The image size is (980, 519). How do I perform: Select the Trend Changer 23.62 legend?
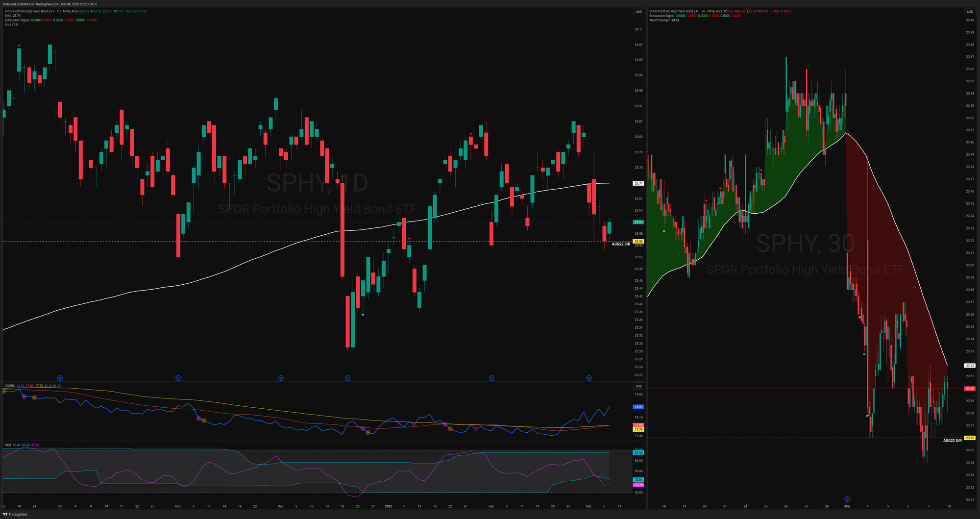[x=664, y=20]
